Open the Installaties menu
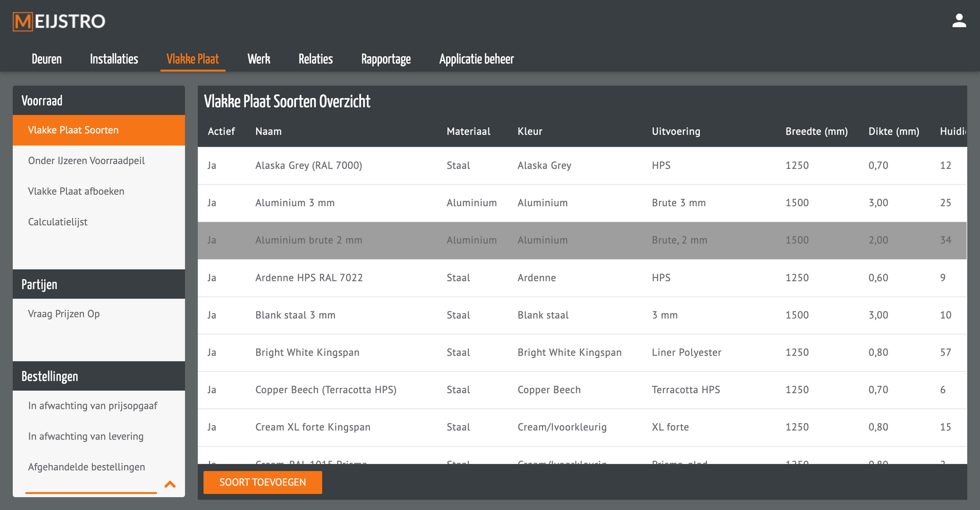This screenshot has height=510, width=980. [114, 59]
